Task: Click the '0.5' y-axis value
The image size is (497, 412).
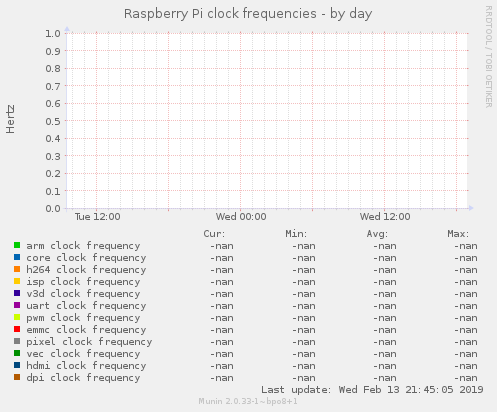Action: [53, 121]
